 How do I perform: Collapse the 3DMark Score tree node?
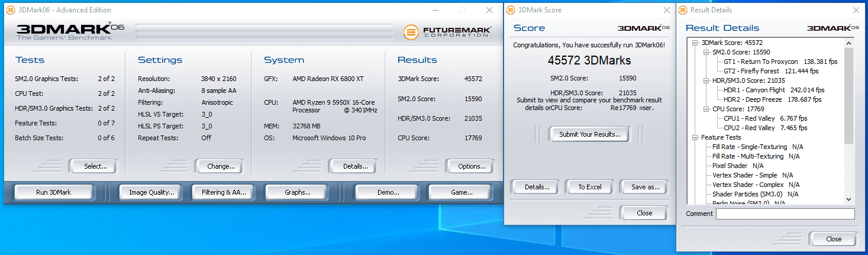tap(696, 43)
